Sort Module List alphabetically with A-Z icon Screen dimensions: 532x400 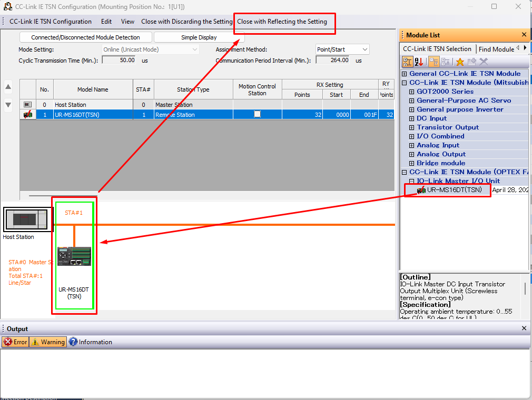(419, 62)
